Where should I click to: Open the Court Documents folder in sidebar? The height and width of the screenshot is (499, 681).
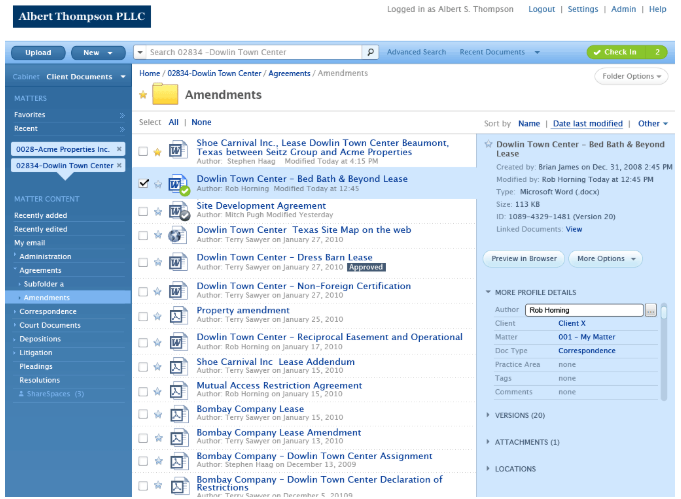pos(50,325)
